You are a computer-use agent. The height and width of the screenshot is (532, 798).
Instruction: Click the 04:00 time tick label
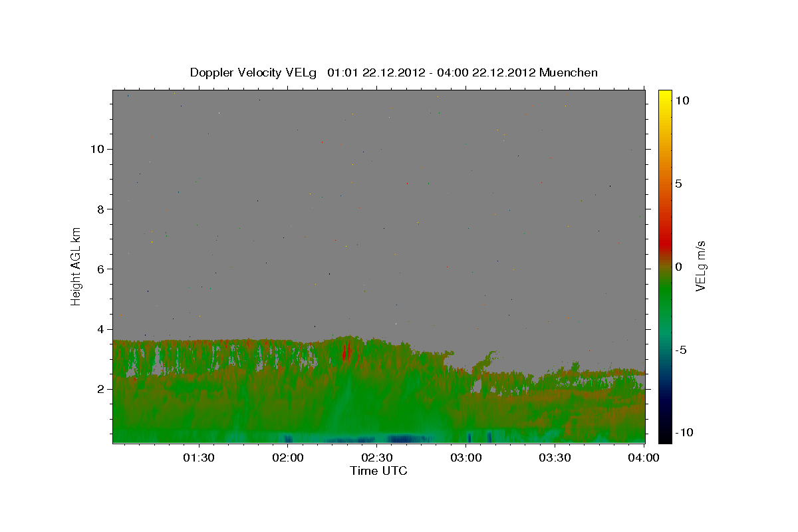pos(644,458)
